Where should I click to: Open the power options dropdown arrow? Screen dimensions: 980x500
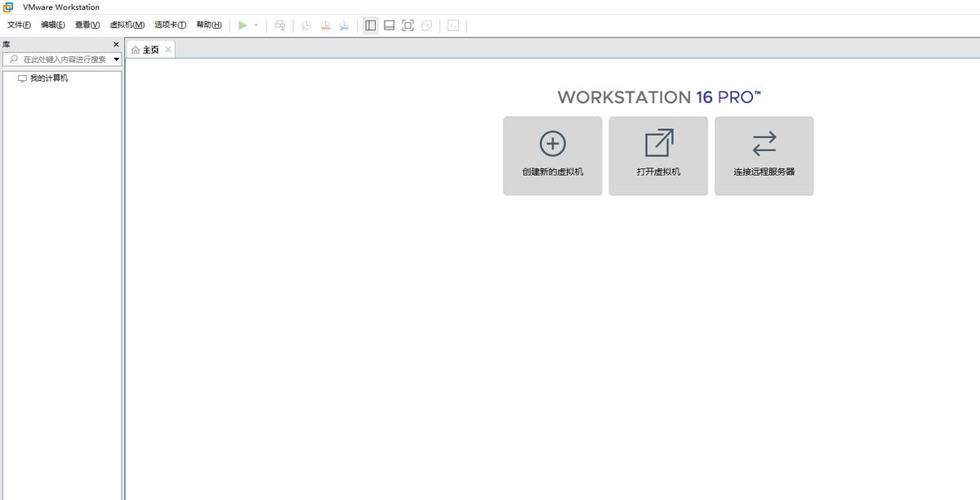[x=256, y=25]
